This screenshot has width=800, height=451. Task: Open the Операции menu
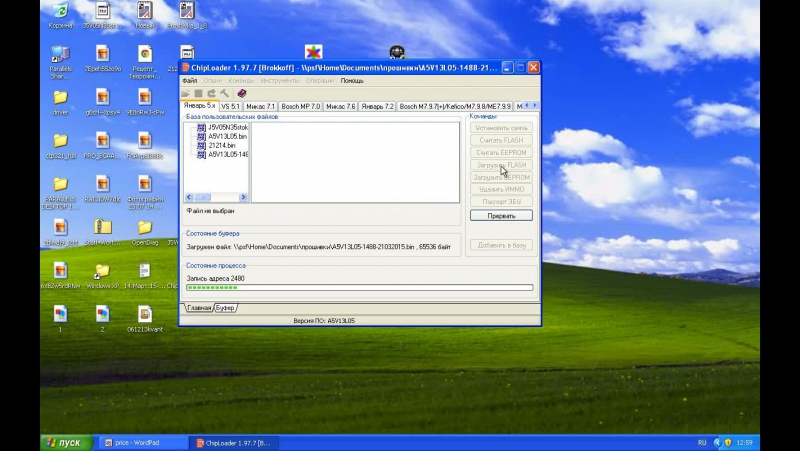click(x=319, y=81)
